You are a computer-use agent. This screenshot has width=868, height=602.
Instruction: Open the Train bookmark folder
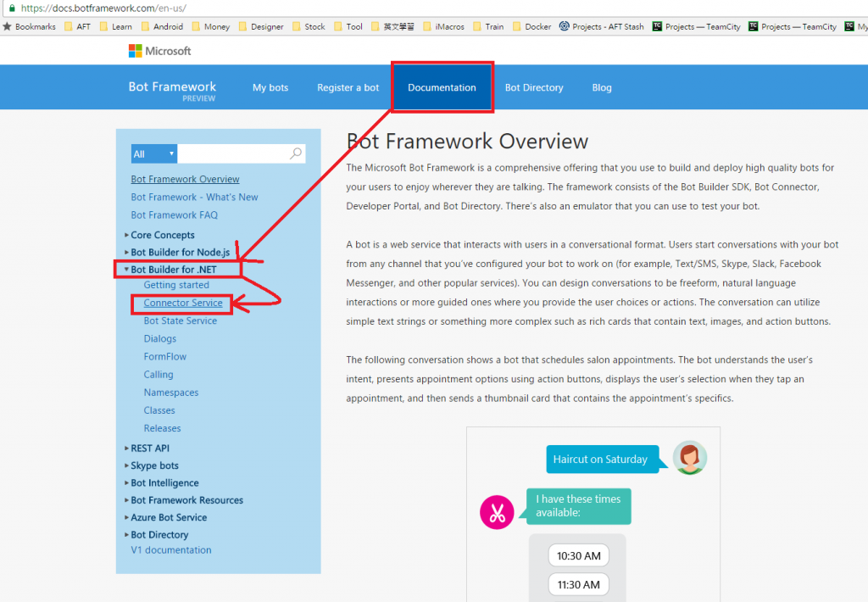coord(489,26)
